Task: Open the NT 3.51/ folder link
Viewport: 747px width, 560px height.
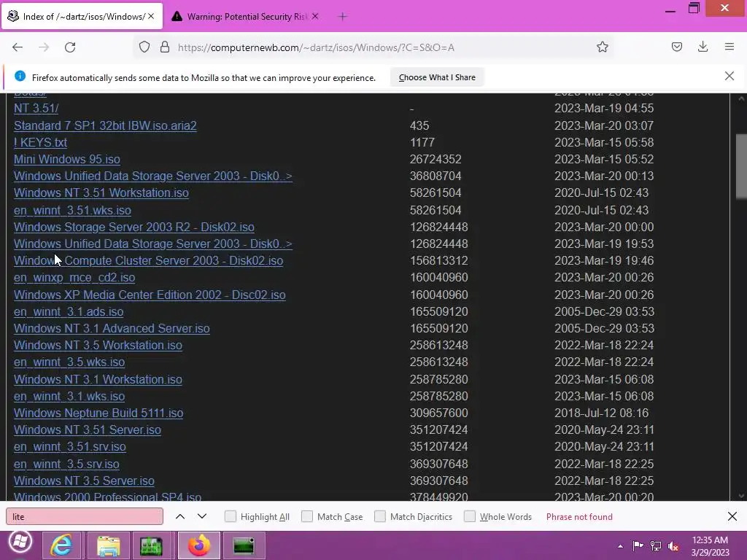Action: (36, 108)
